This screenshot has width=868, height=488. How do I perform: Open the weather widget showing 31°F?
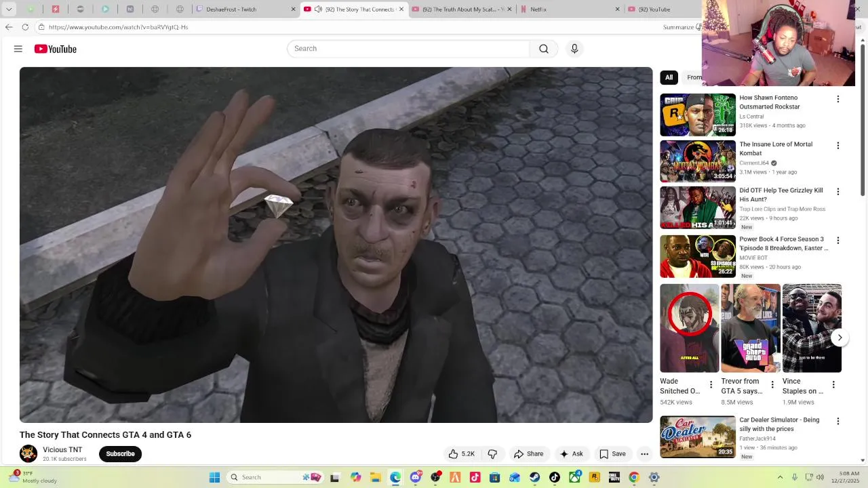[x=33, y=477]
